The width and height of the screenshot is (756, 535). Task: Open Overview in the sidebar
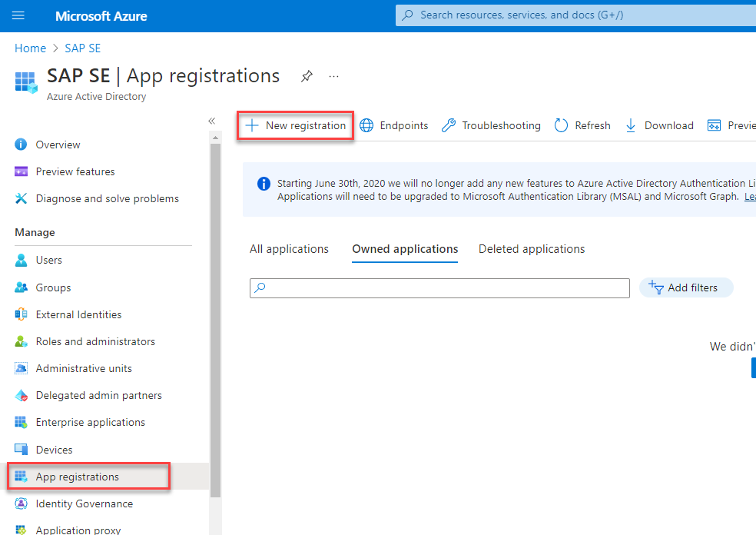point(58,145)
